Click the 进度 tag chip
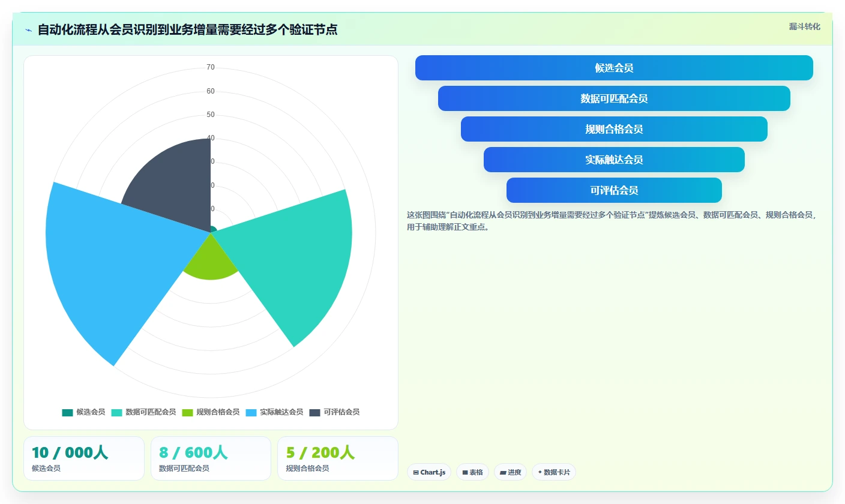This screenshot has height=504, width=845. 510,472
